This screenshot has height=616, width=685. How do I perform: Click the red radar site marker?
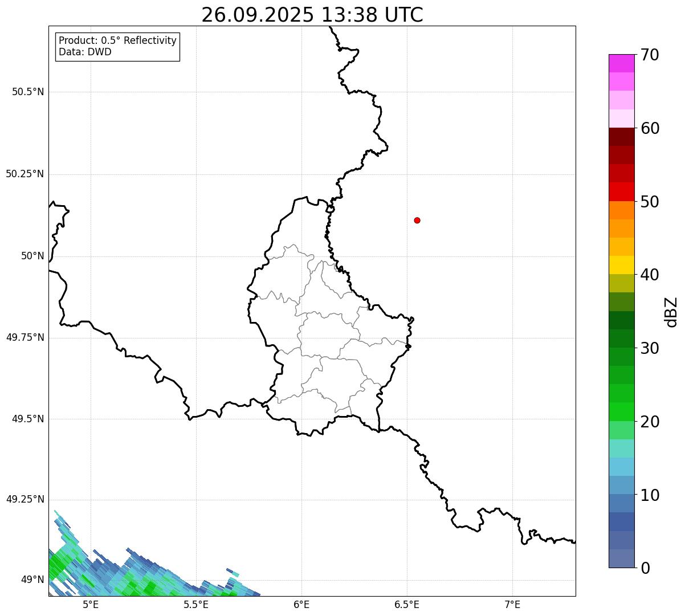point(417,220)
